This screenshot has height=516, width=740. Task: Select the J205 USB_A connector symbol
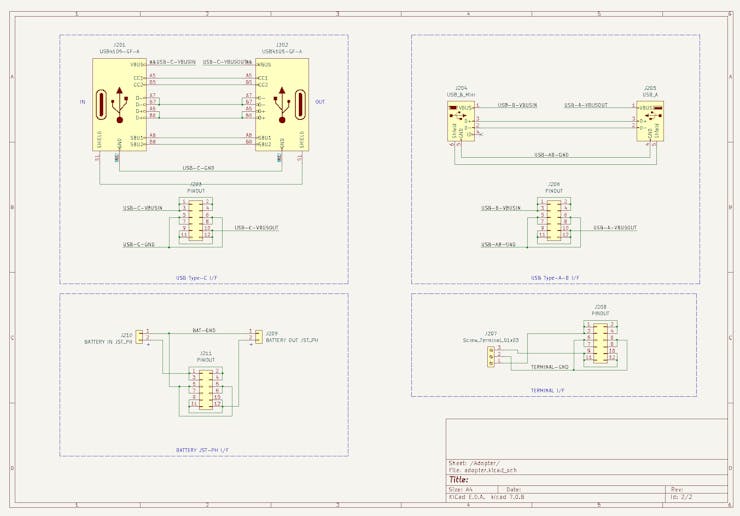coord(650,121)
